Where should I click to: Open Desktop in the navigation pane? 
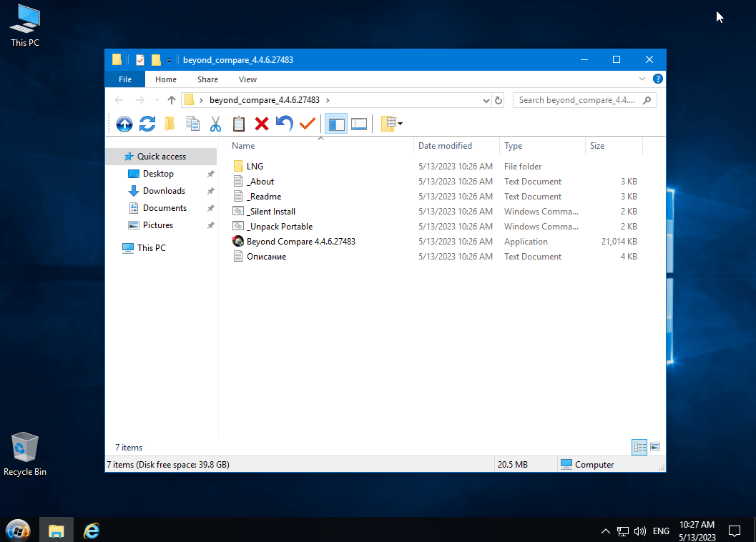(158, 174)
